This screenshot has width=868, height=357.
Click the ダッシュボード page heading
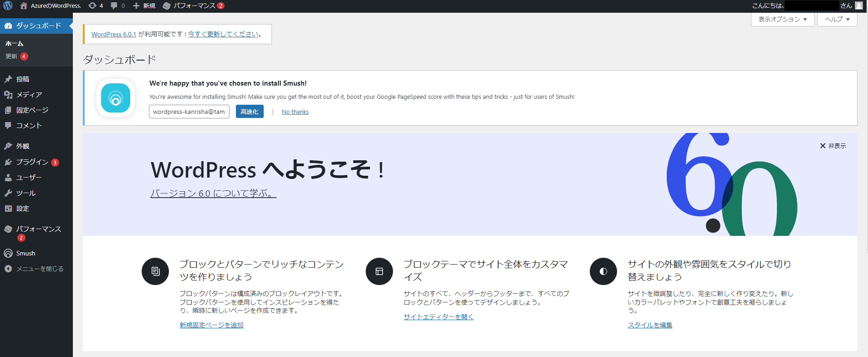(x=119, y=60)
